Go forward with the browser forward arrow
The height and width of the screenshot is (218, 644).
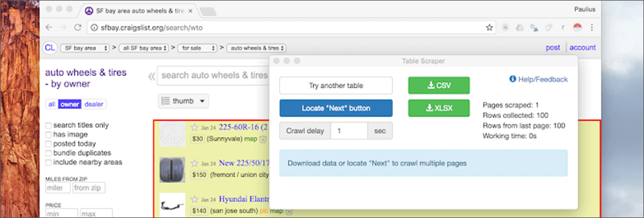point(63,27)
